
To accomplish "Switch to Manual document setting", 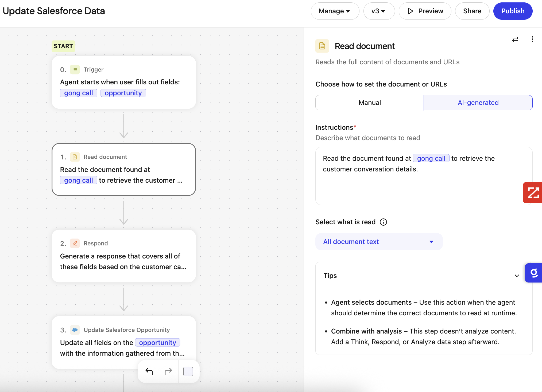I will 370,103.
